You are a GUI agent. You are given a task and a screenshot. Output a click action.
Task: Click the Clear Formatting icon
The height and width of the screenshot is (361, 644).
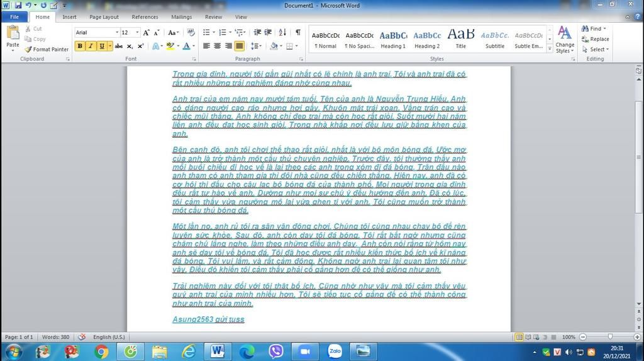pos(191,33)
